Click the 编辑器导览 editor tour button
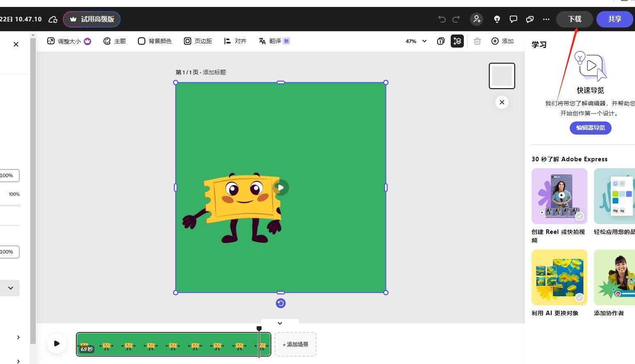The height and width of the screenshot is (364, 635). click(591, 128)
